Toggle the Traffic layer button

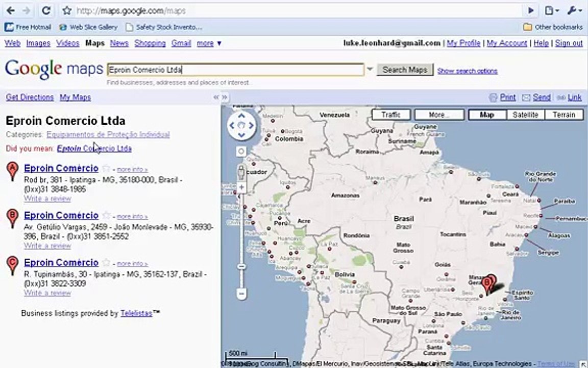pyautogui.click(x=391, y=114)
